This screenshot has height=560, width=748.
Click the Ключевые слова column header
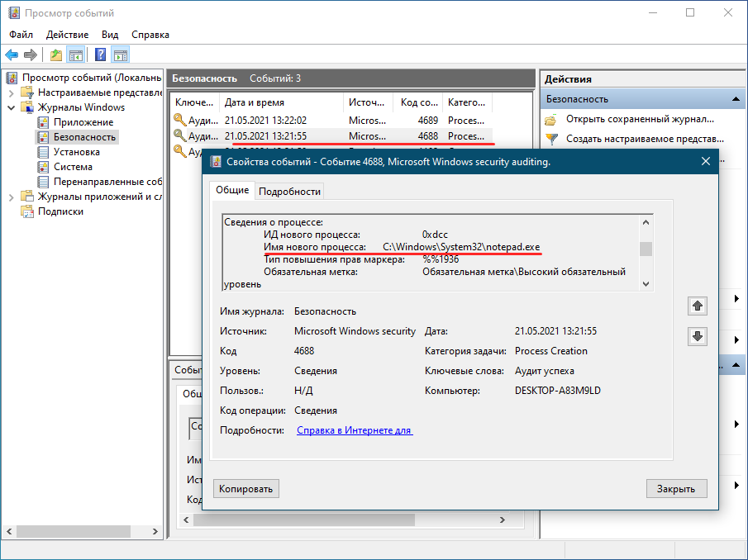click(x=194, y=102)
